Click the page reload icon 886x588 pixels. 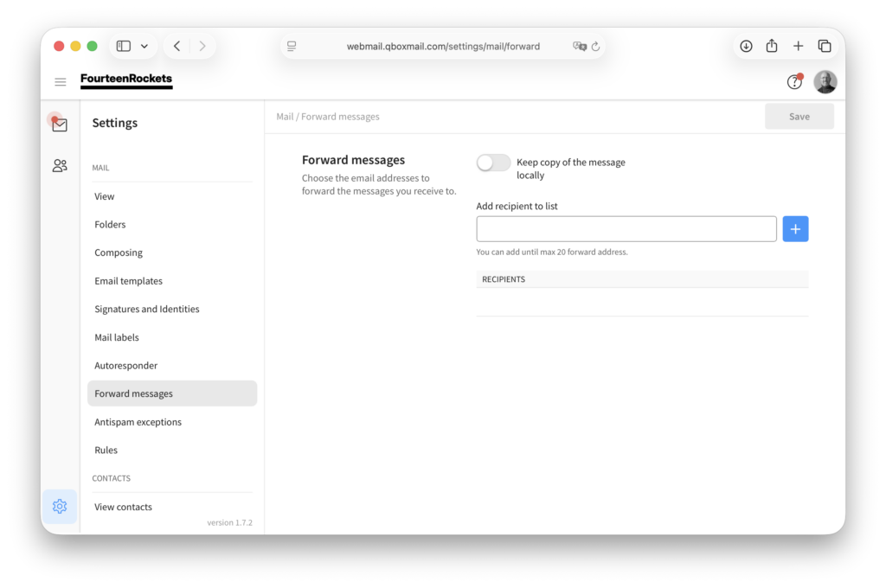point(595,47)
